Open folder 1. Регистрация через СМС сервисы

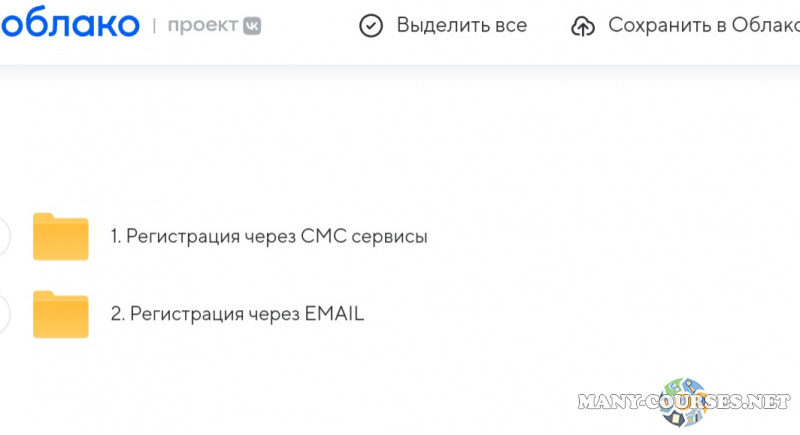click(x=269, y=237)
